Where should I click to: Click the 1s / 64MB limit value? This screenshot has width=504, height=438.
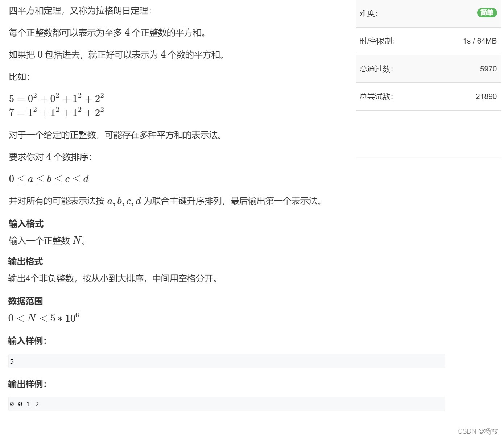(x=479, y=41)
